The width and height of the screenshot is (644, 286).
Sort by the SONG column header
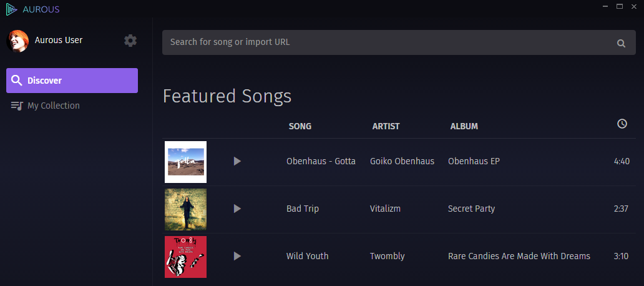(x=300, y=126)
